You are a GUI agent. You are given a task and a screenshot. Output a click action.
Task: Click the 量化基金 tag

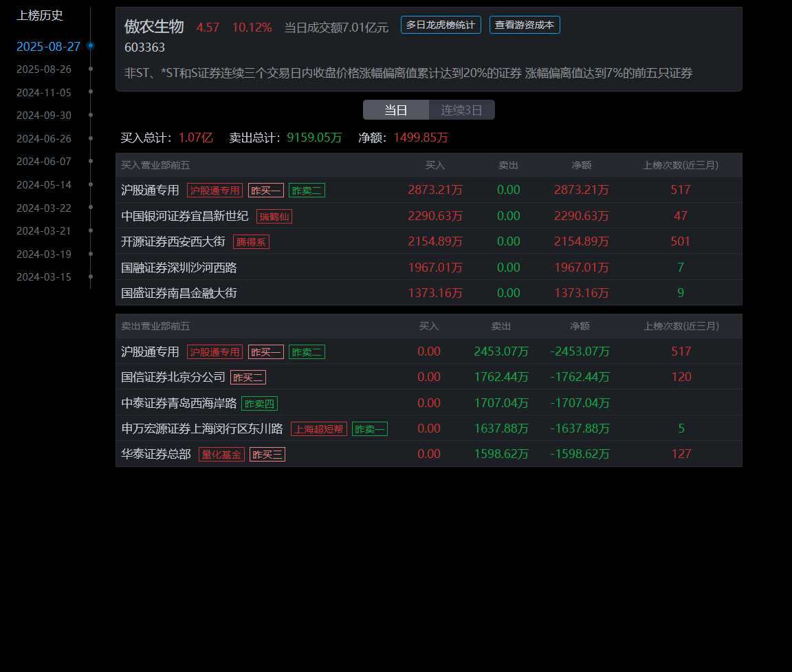(222, 454)
